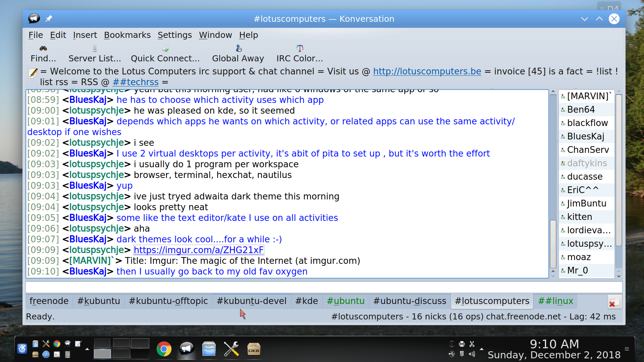Click the DEB package taskbar entry

tap(254, 349)
